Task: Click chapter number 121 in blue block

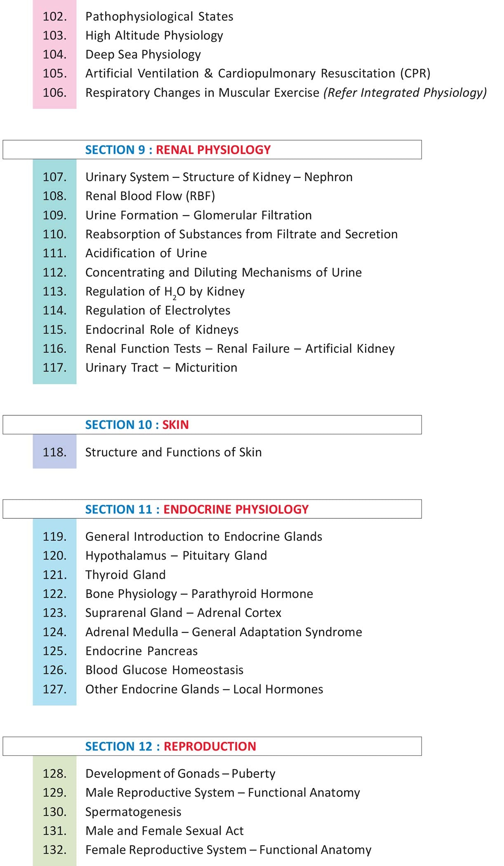Action: click(x=54, y=575)
